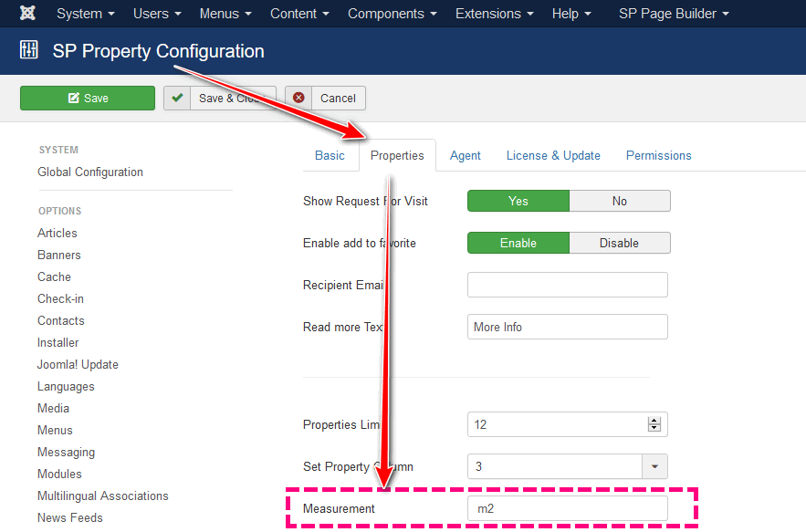This screenshot has height=532, width=806.
Task: Click the Measurement field containing m2
Action: (x=568, y=508)
